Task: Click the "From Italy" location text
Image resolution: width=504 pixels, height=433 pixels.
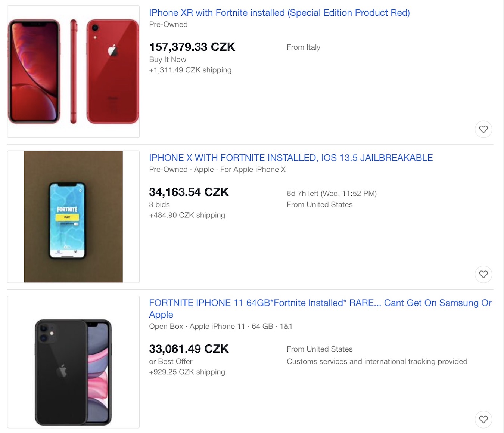Action: click(304, 47)
